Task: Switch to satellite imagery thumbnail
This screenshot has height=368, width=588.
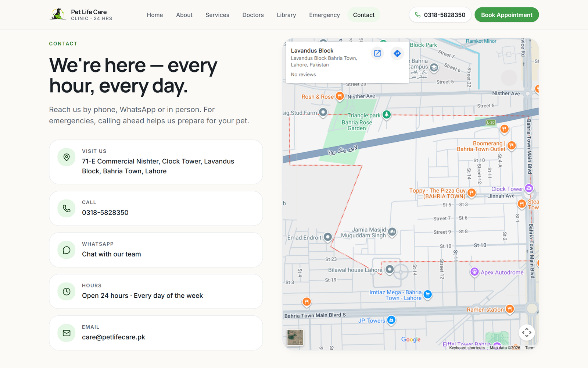Action: pos(295,337)
